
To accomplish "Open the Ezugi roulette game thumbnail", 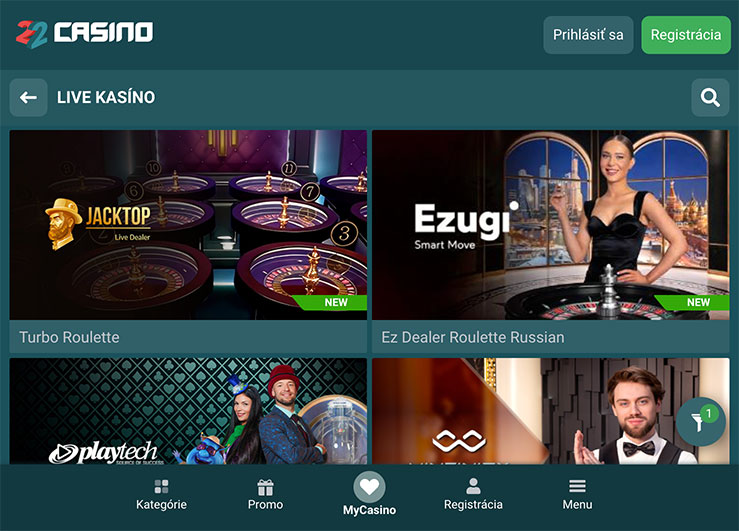I will pyautogui.click(x=550, y=225).
